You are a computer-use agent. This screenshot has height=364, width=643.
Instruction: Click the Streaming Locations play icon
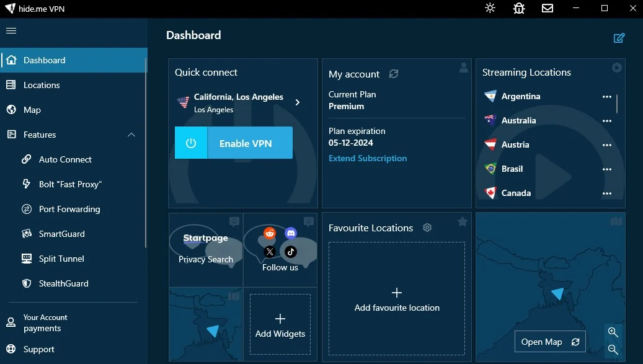[x=617, y=68]
